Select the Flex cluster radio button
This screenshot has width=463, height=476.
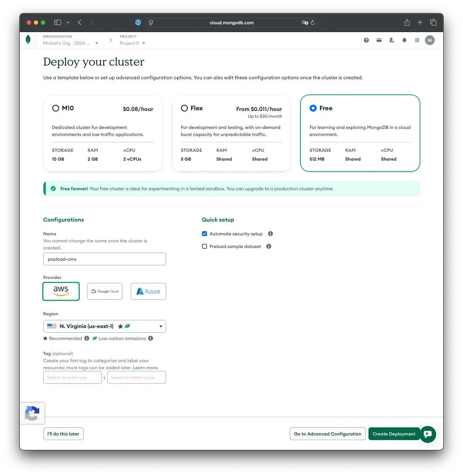pyautogui.click(x=184, y=108)
